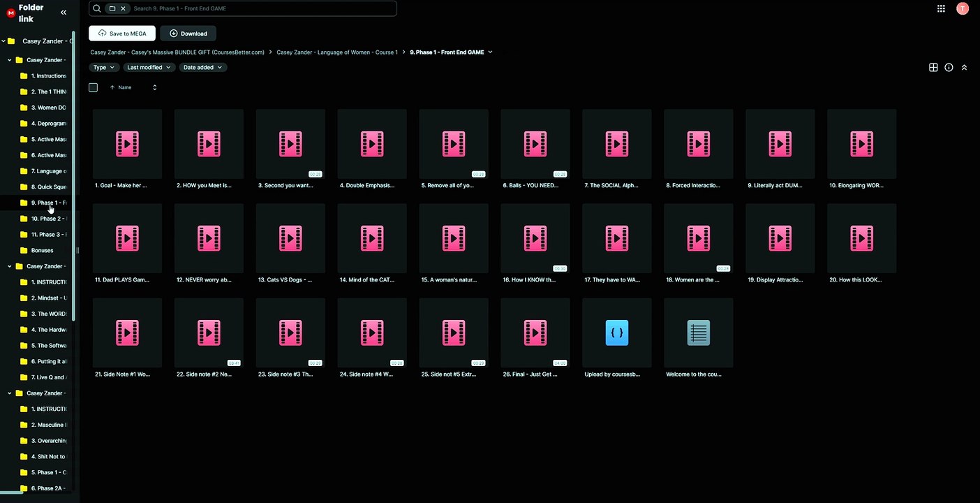Open video 22. Side note #2
Image resolution: width=980 pixels, height=503 pixels.
(209, 337)
